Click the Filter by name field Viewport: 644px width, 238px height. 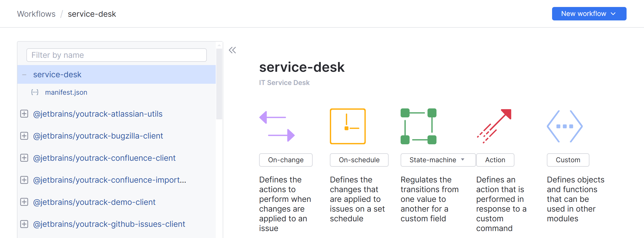pos(116,55)
